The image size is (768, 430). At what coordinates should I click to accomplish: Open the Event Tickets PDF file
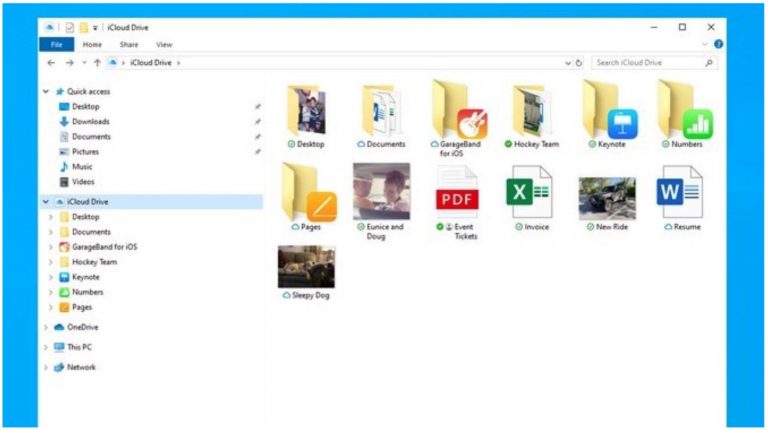click(x=457, y=192)
